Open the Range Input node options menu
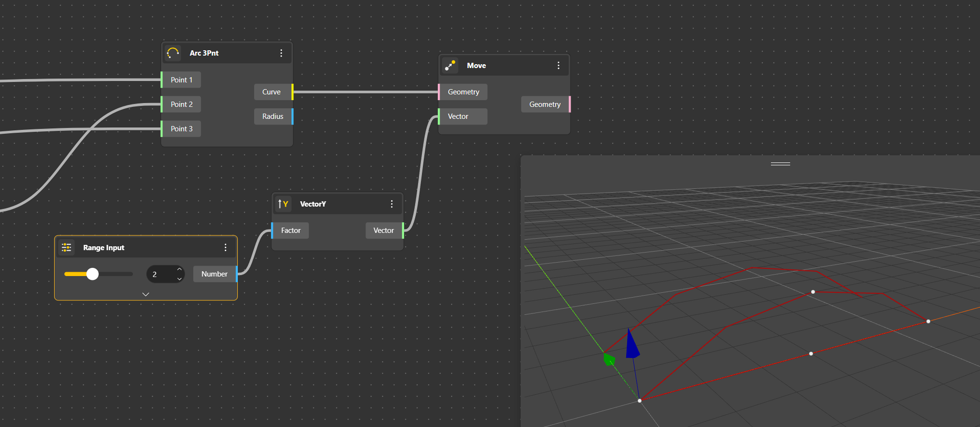The height and width of the screenshot is (427, 980). (225, 247)
